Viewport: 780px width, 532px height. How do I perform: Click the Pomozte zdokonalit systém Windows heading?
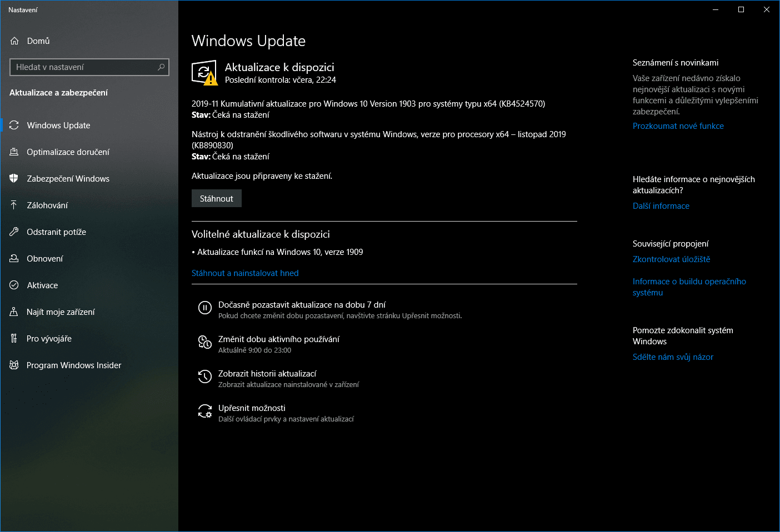(683, 336)
